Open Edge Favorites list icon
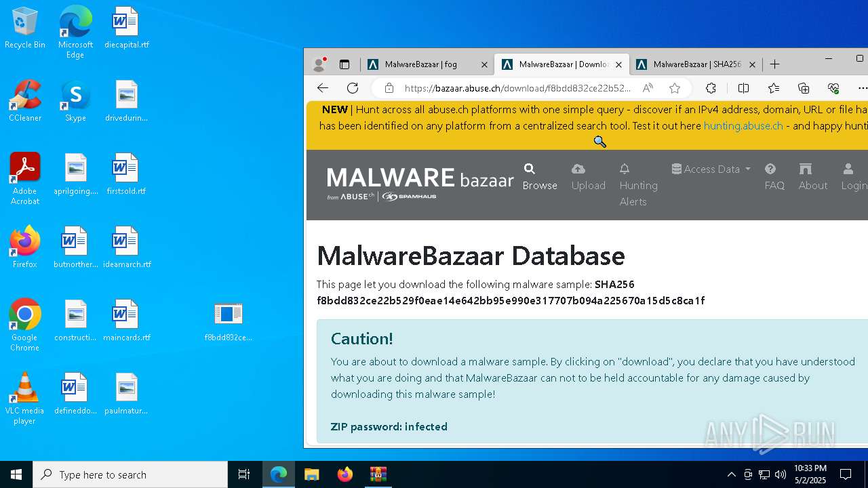 pyautogui.click(x=774, y=88)
